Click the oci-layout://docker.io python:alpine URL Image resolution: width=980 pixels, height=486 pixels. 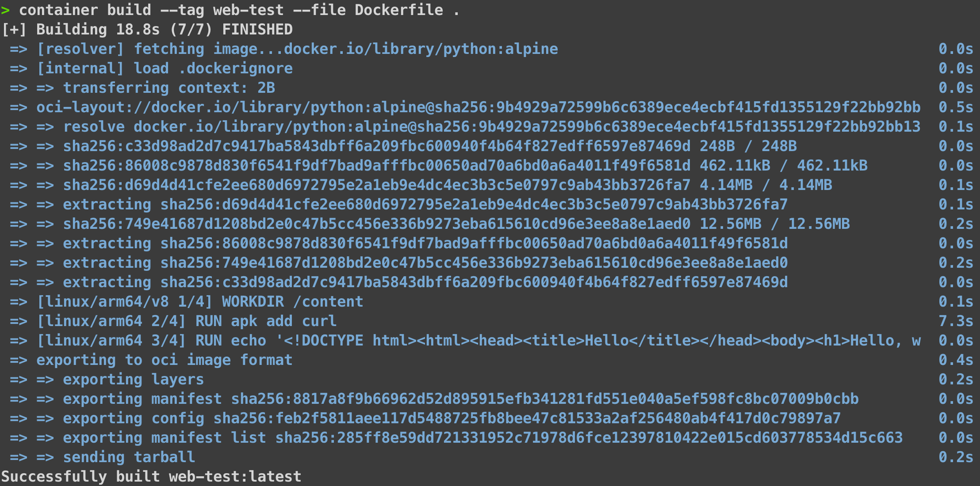pyautogui.click(x=478, y=107)
